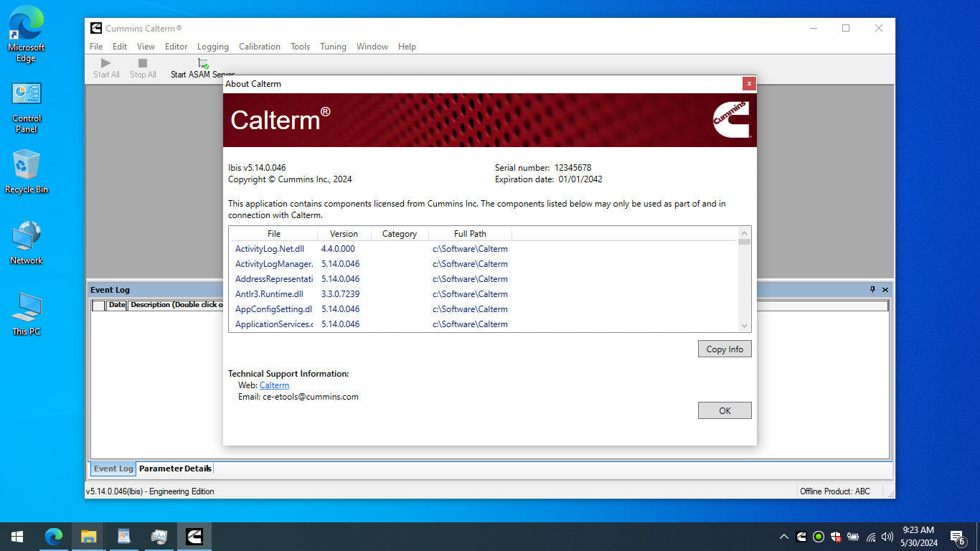The image size is (980, 551).
Task: Click the Start ASAM Server toolbar icon
Action: (x=203, y=64)
